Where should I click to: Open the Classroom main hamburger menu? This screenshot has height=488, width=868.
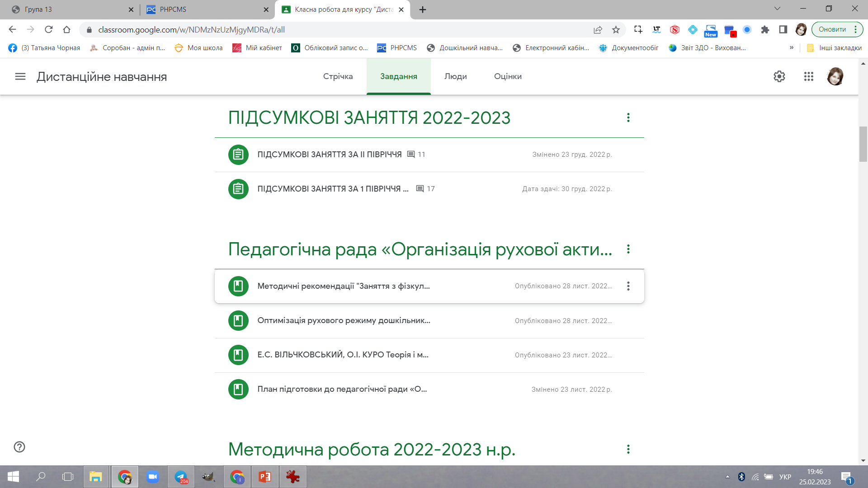[x=20, y=76]
